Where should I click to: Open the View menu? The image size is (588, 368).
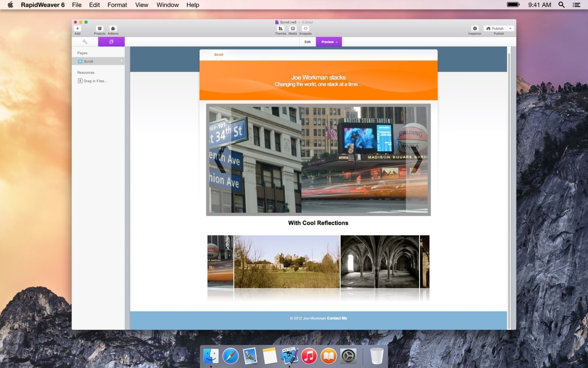click(x=142, y=5)
